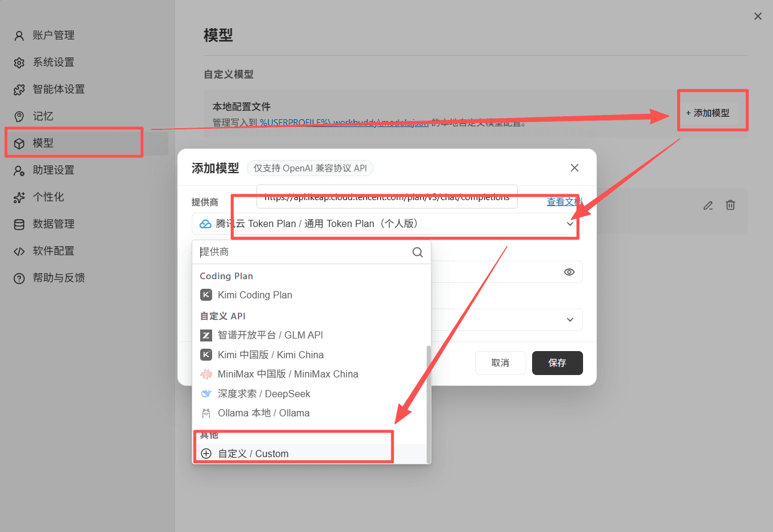Screen dimensions: 773x532
Task: Click the 腾讯云 Token Plan provider combo box
Action: 387,223
